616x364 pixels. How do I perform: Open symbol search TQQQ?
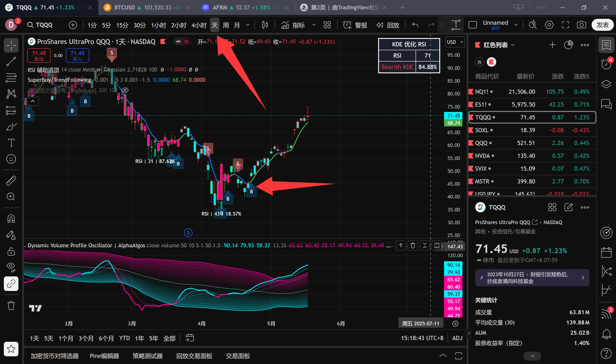pos(40,25)
